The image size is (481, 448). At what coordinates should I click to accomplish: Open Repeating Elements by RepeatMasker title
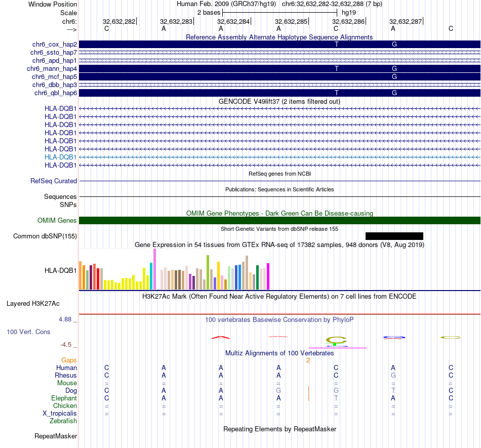280,429
